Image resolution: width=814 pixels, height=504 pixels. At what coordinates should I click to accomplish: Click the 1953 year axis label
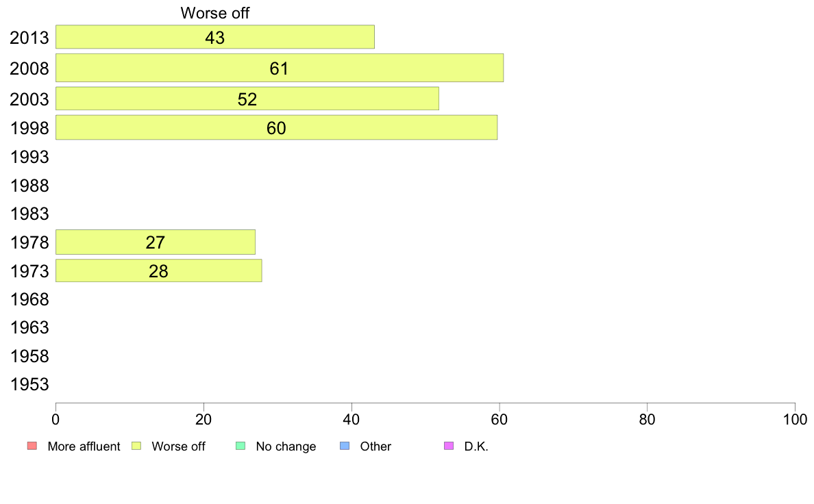(29, 385)
